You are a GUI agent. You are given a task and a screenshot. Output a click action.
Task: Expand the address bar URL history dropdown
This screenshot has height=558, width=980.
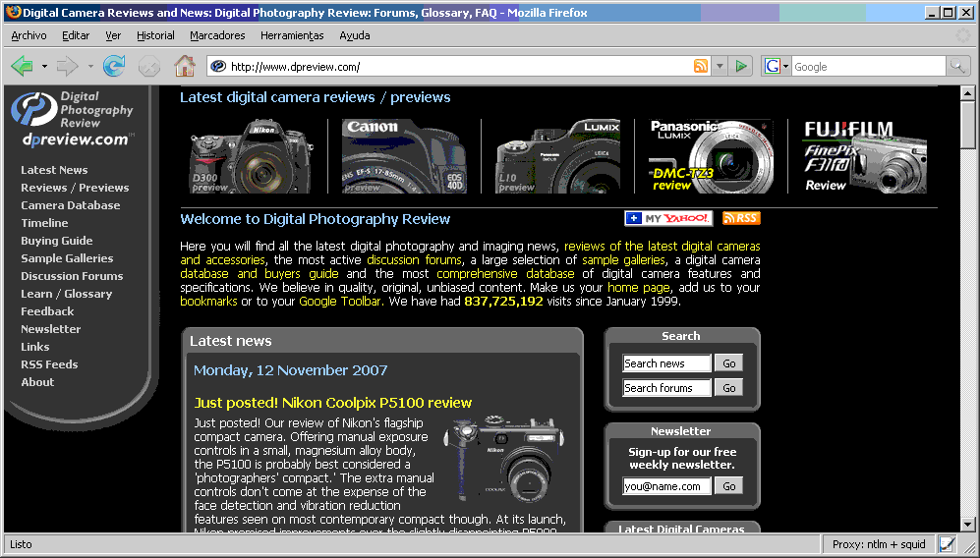click(x=720, y=66)
